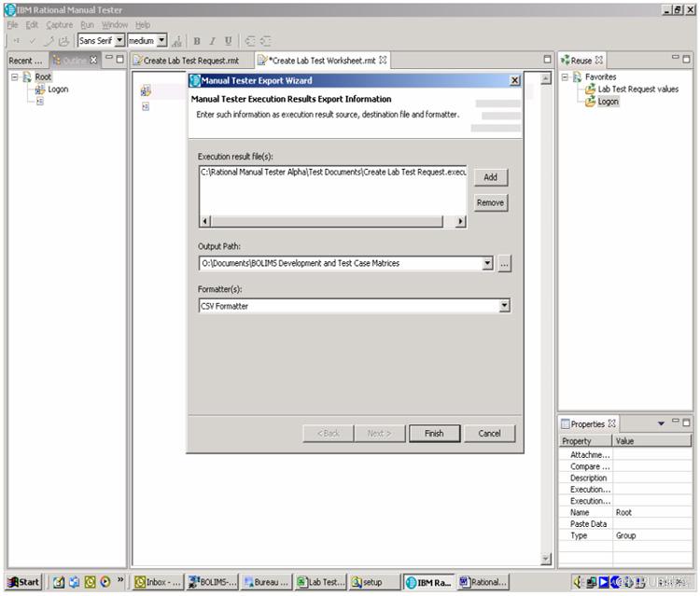Click the Logon step icon in Outline tree
The height and width of the screenshot is (596, 700).
pos(40,90)
